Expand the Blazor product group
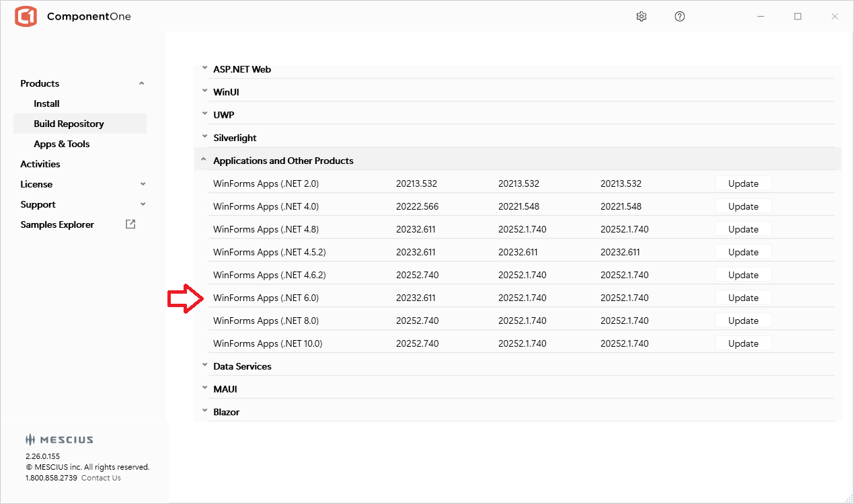Screen dimensions: 854x504 [204, 412]
